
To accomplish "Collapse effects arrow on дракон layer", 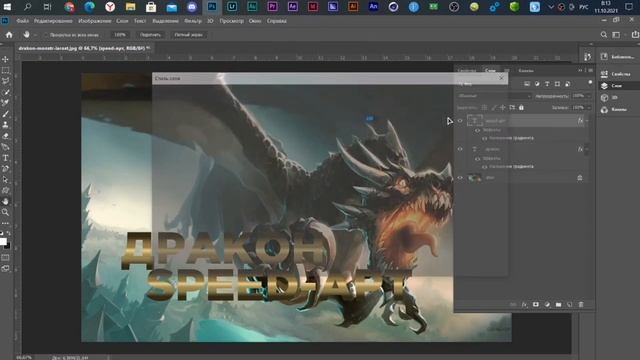I will (x=587, y=149).
